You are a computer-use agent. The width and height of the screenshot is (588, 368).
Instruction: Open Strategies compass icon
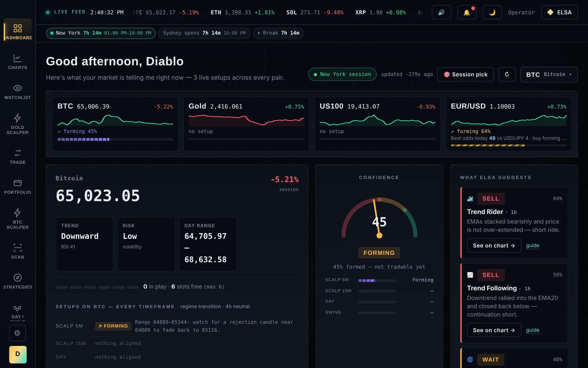pos(17,277)
